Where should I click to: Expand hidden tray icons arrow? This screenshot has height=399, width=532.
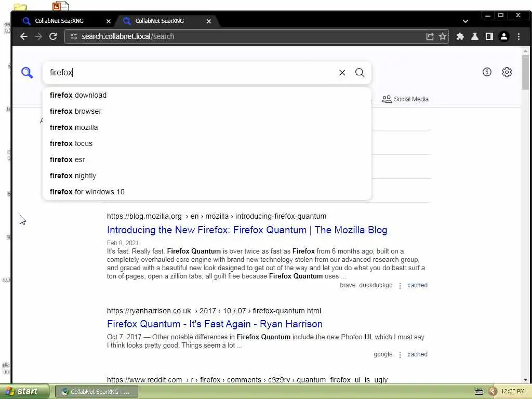tap(493, 392)
